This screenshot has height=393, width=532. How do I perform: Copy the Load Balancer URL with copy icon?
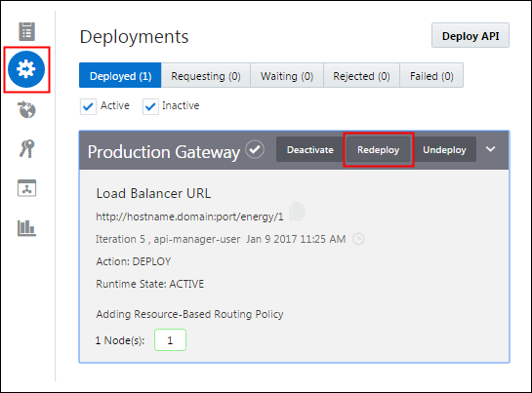coord(298,211)
